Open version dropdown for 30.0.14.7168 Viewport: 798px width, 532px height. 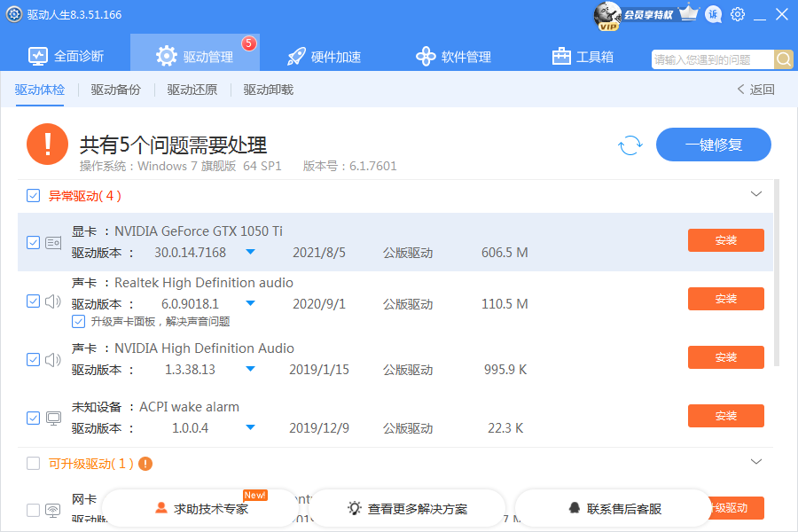click(x=250, y=252)
